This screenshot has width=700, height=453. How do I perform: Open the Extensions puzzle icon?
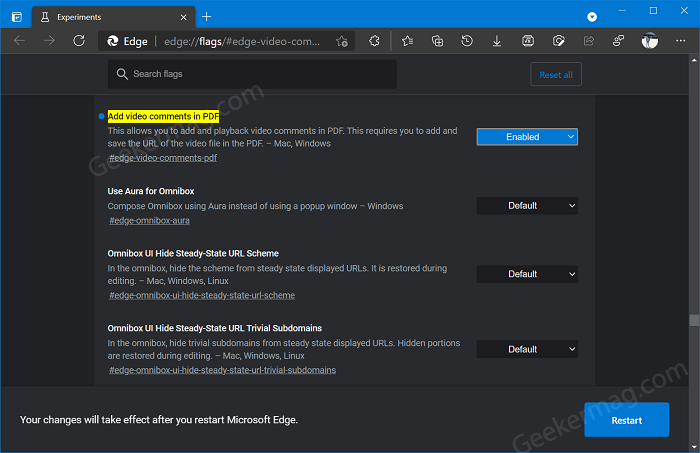click(374, 41)
